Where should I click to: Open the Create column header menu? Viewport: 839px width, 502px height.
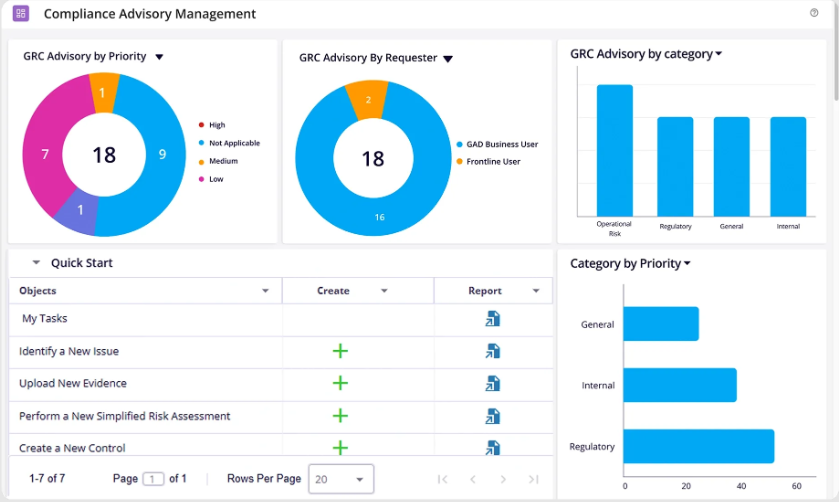[384, 291]
